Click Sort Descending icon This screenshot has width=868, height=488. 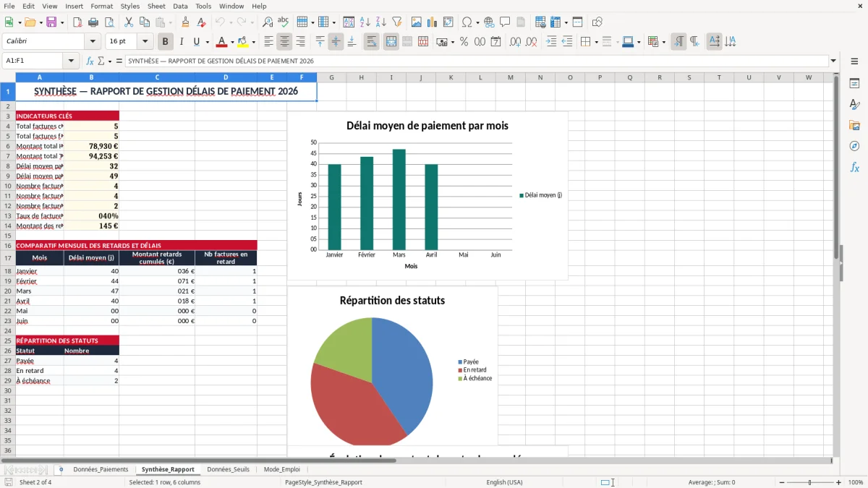[x=380, y=22]
